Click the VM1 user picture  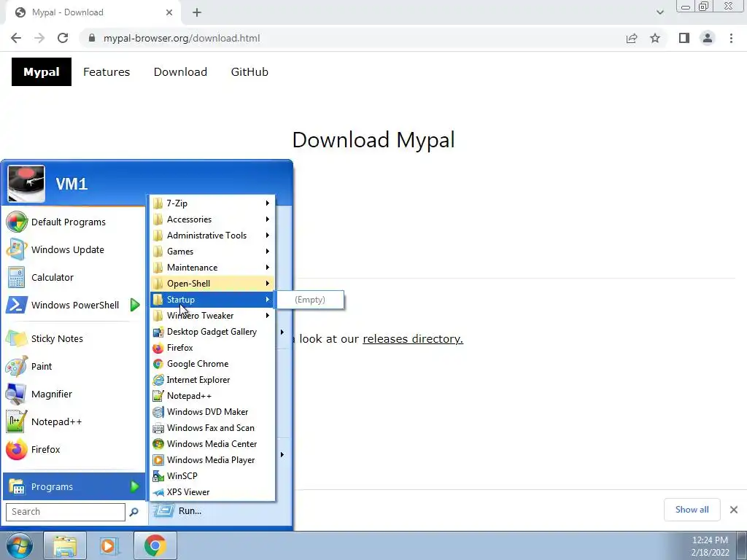click(26, 184)
